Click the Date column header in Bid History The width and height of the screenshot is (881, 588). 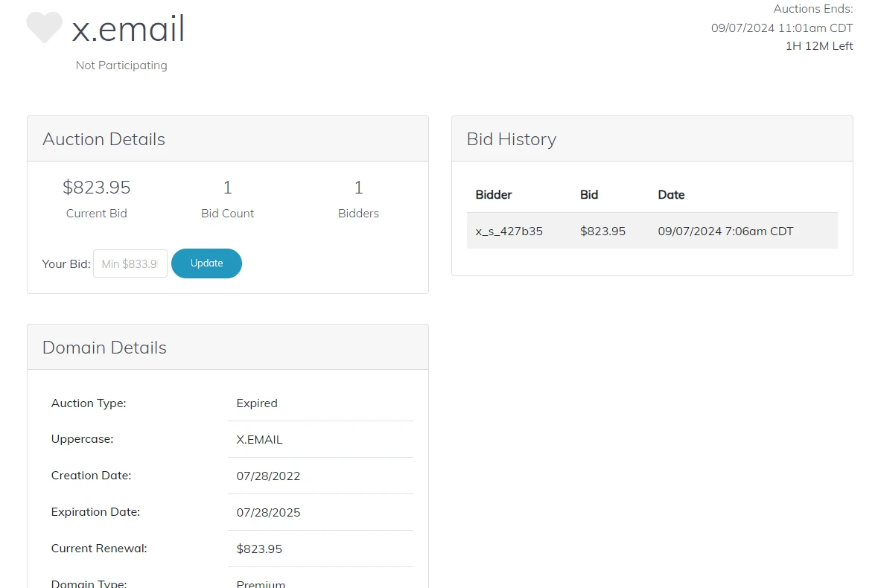pos(671,195)
